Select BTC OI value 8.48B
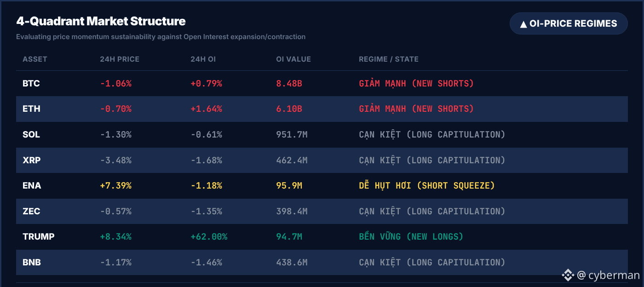644x287 pixels. click(x=289, y=84)
